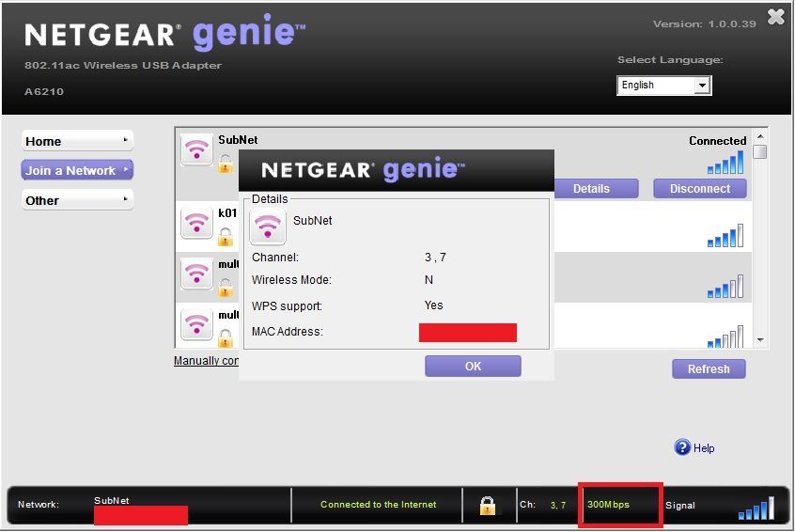
Task: Open the Other menu
Action: [78, 200]
